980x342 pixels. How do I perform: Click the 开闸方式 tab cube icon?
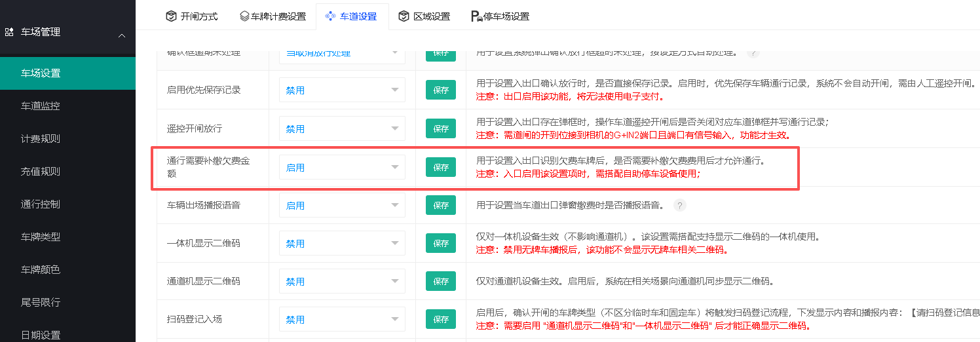pyautogui.click(x=171, y=16)
